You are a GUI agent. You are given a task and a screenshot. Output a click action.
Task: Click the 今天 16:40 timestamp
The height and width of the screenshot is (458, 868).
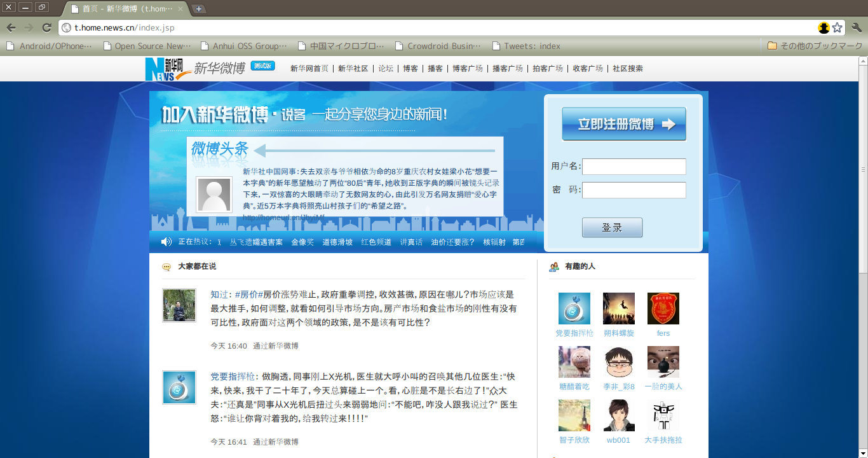pyautogui.click(x=229, y=346)
